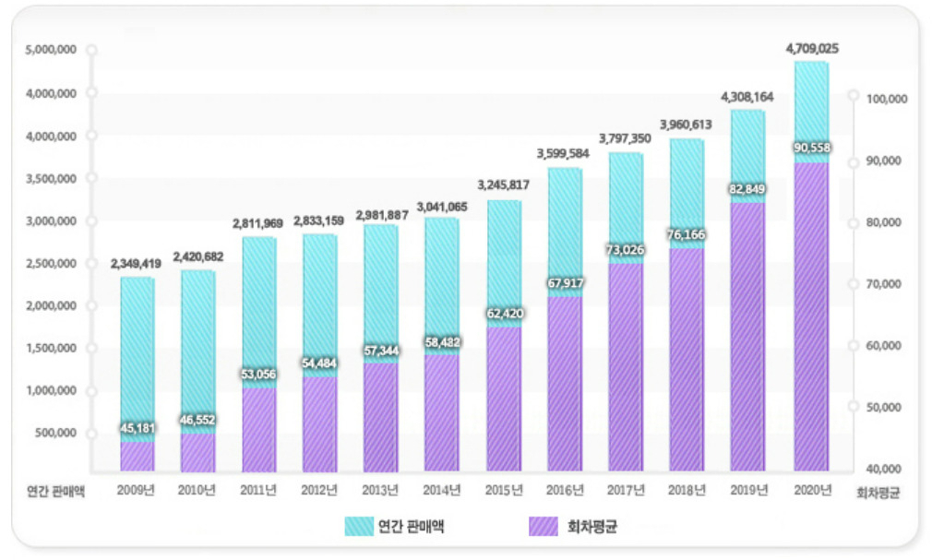Click the 4,308,164 value label

(747, 97)
